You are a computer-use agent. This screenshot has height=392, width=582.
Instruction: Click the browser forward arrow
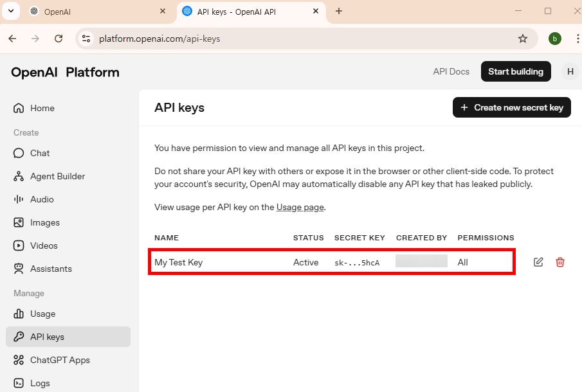click(x=35, y=39)
